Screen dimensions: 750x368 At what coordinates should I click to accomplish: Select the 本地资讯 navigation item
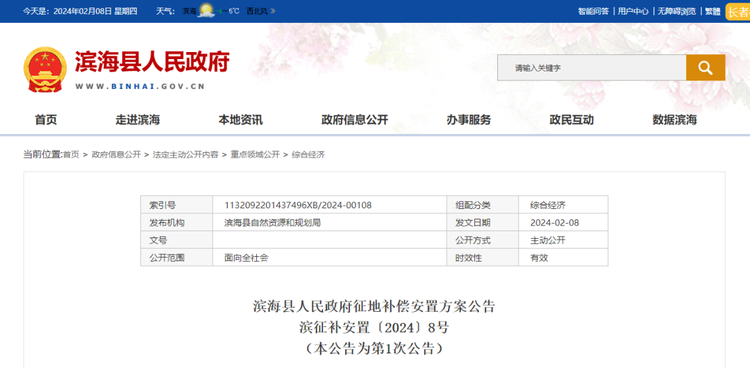[241, 120]
